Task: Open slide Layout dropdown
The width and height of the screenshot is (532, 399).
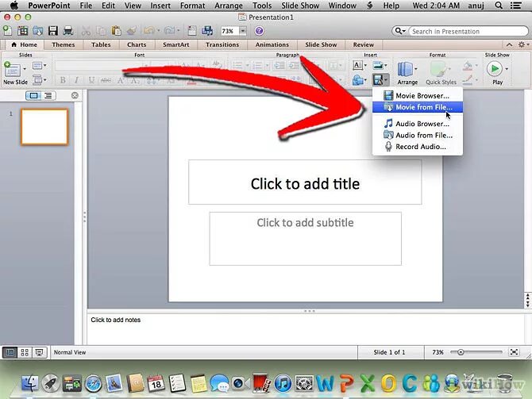Action: click(39, 65)
